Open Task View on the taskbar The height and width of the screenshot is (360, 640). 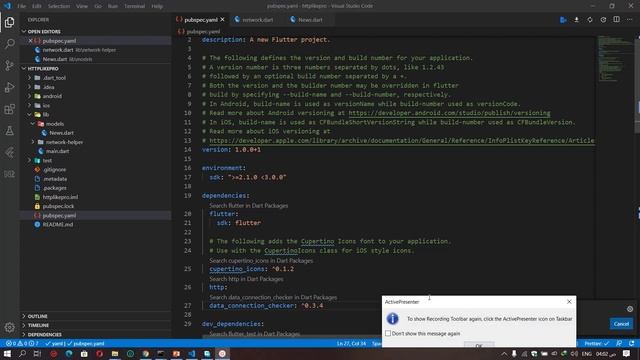click(37, 353)
